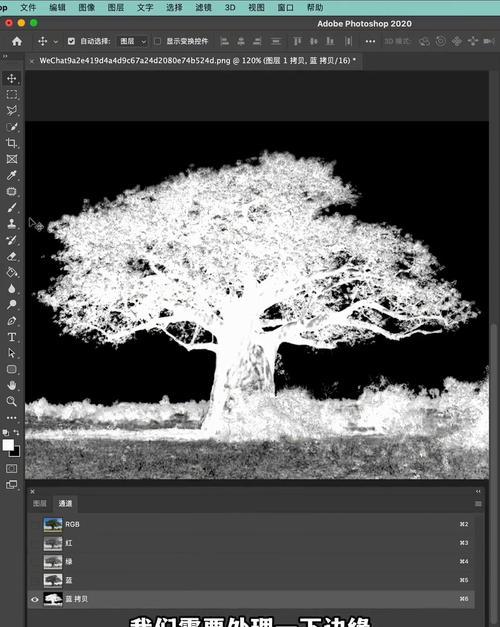Viewport: 500px width, 627px height.
Task: Select the RGB channel row
Action: click(x=252, y=524)
